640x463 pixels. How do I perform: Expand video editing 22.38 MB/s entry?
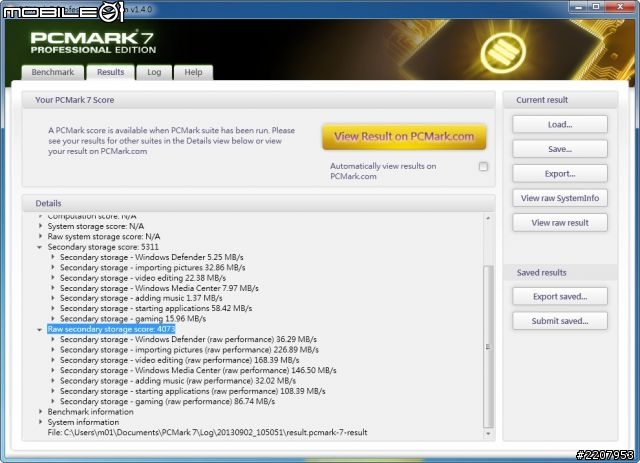53,278
